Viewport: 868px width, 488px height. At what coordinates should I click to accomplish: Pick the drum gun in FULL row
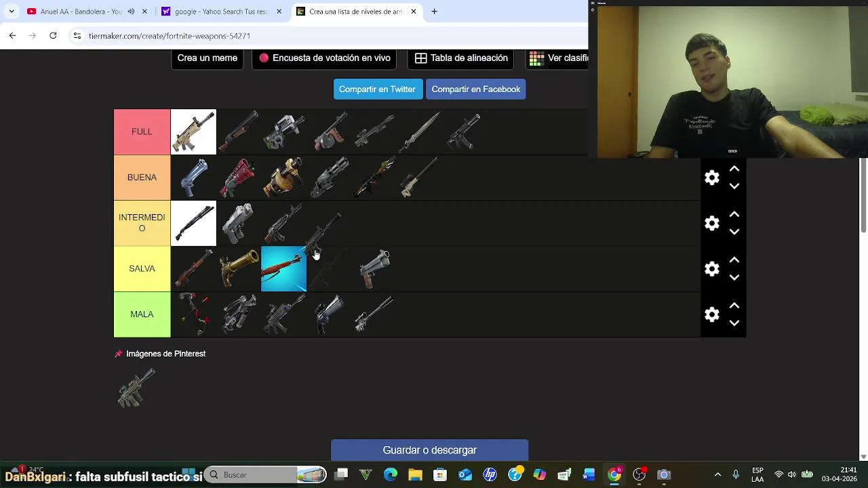330,131
